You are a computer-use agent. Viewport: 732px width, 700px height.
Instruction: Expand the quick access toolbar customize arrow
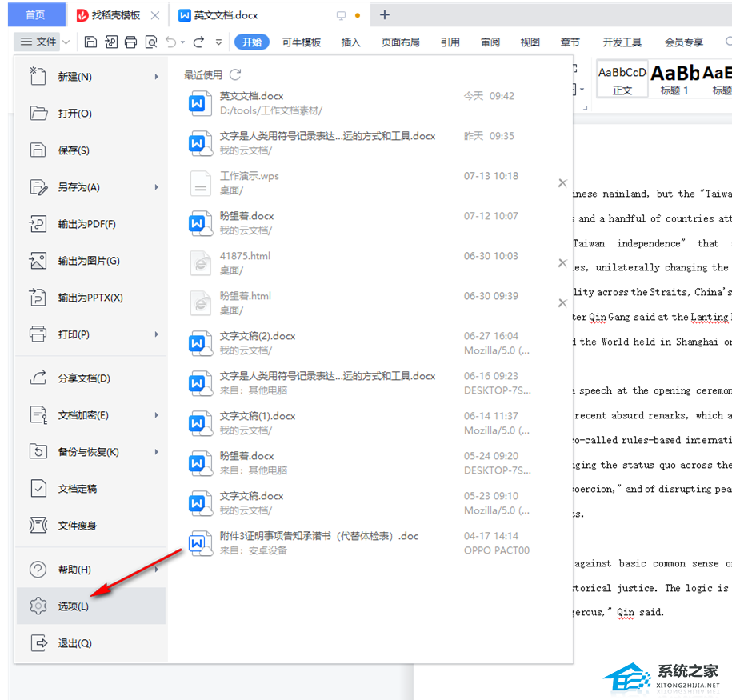(x=218, y=42)
